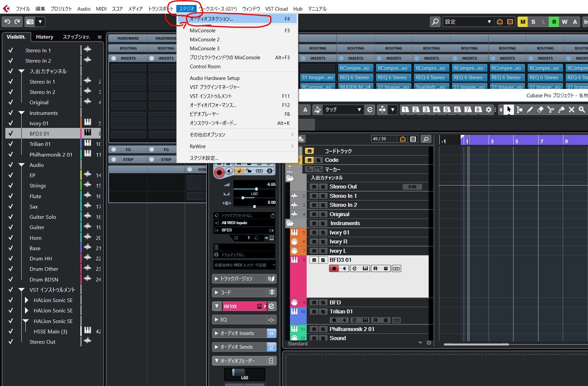Click the freeze snowflake icon in Inspector
The width and height of the screenshot is (588, 386).
270,171
